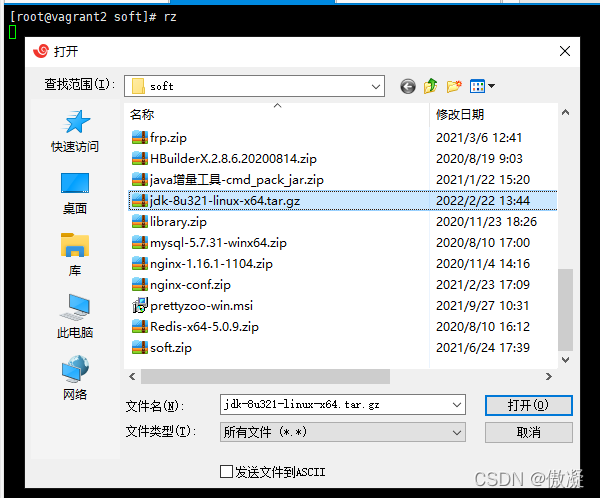Click the date 2020/8/10 17:00
600x498 pixels.
pos(483,243)
